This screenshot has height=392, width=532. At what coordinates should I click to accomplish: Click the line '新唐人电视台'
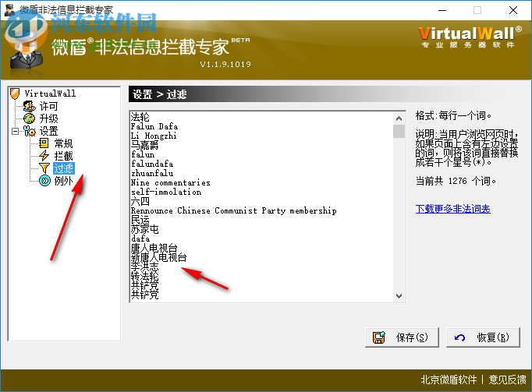pyautogui.click(x=159, y=258)
